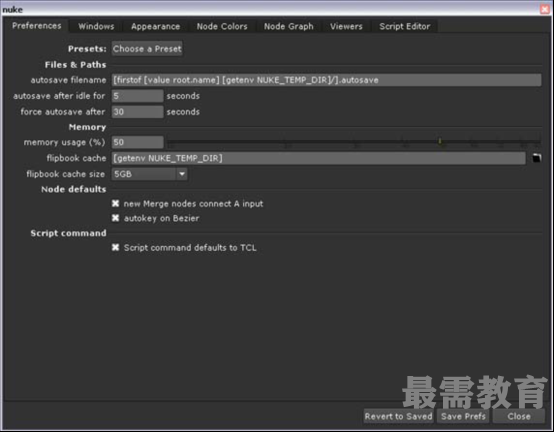Click the Close button
The height and width of the screenshot is (432, 554).
[519, 416]
